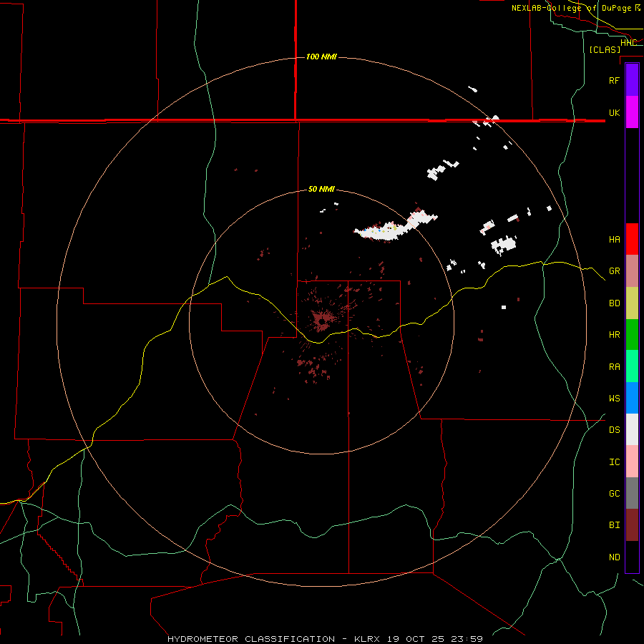This screenshot has width=644, height=644.
Task: Click the HA legend label
Action: click(x=614, y=240)
